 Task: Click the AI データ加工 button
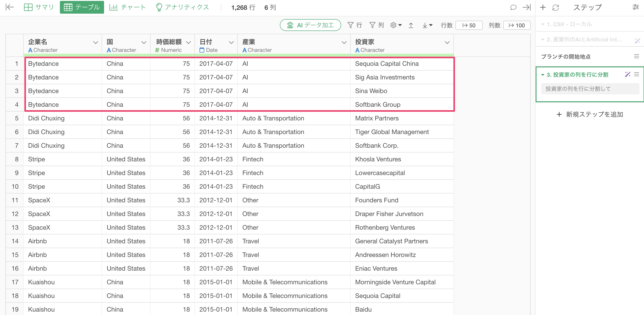[310, 25]
